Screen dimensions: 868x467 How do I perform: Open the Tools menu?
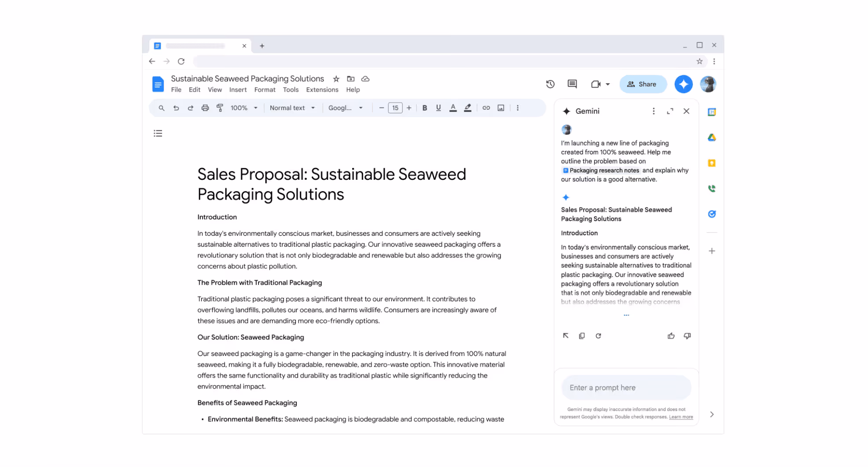coord(291,90)
